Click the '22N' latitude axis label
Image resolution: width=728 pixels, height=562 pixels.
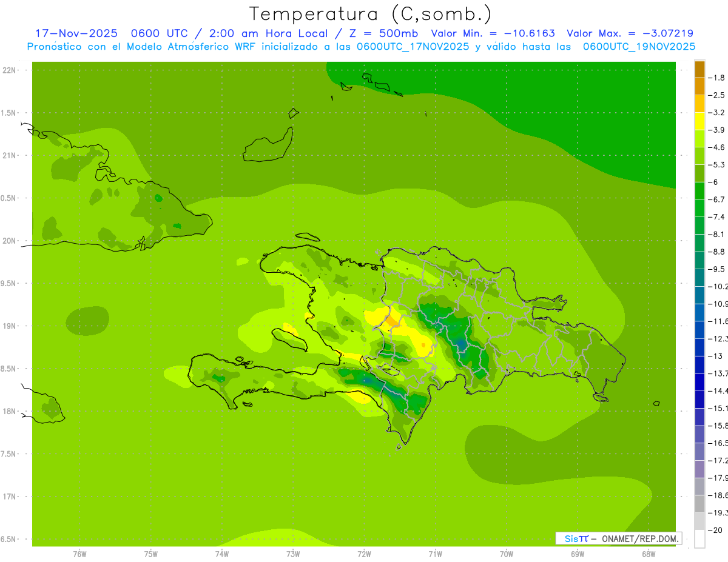[10, 70]
